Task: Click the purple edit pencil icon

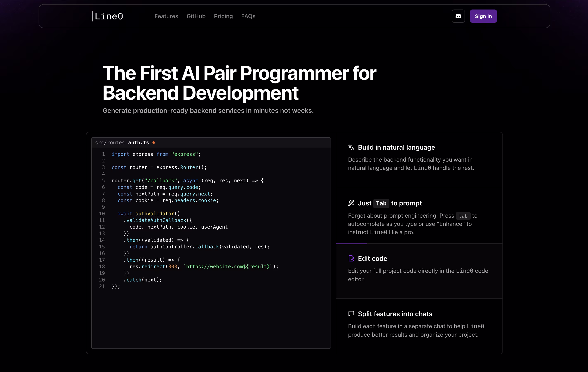Action: pyautogui.click(x=351, y=258)
